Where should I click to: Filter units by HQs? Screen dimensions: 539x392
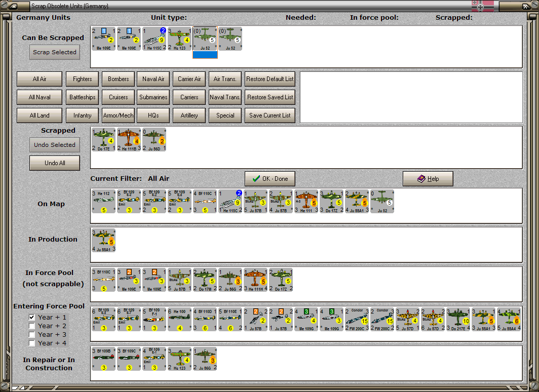click(153, 115)
